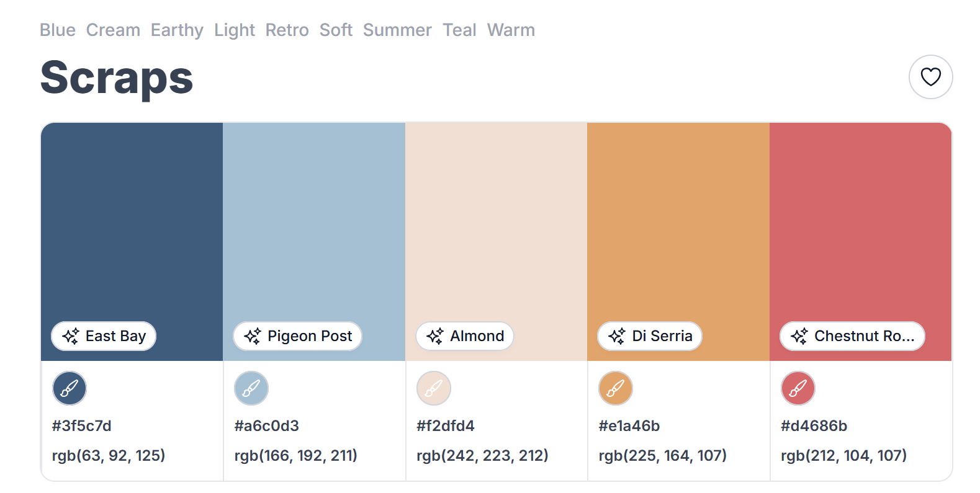Screen dimensions: 980x493
Task: Open the Warm tag link
Action: pos(511,30)
